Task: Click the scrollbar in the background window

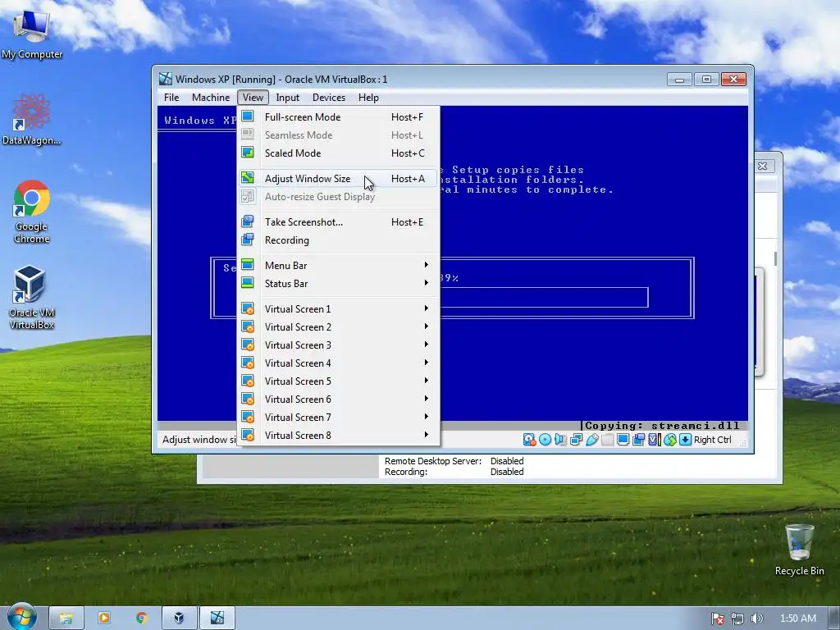Action: click(775, 258)
